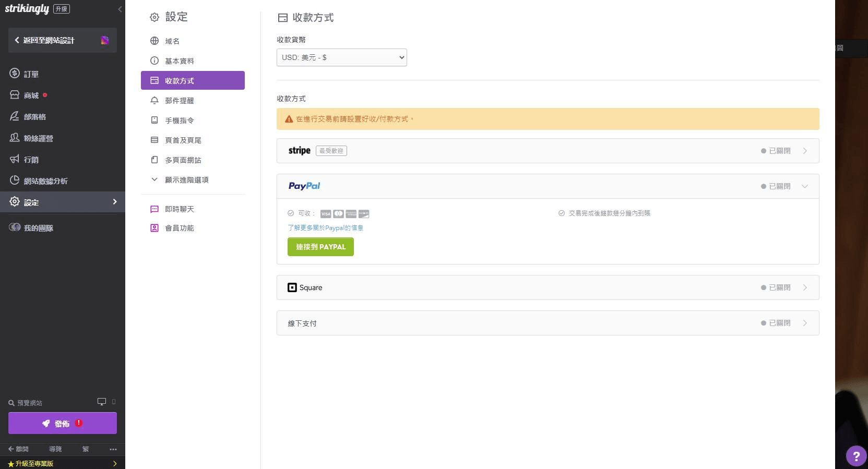Screen dimensions: 868x469
Task: Click the Square 已關閉 status
Action: (x=776, y=287)
